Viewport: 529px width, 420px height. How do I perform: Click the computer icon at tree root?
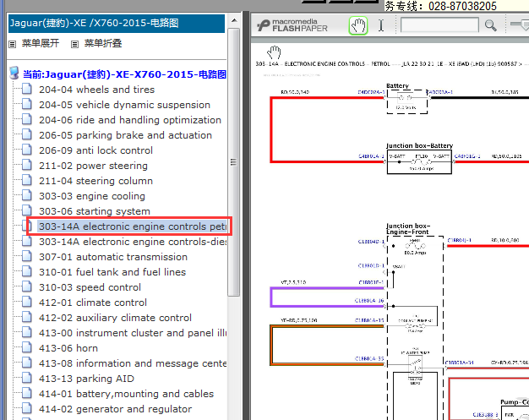[x=14, y=74]
